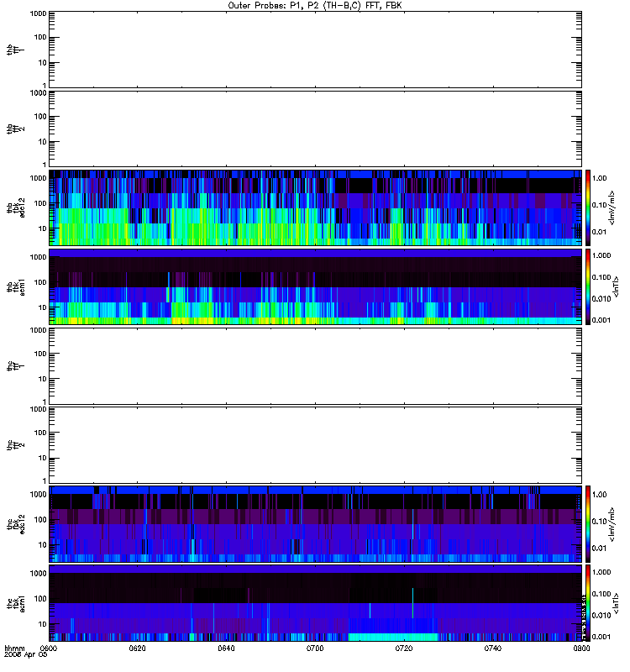Click the "1" y-axis label of thc fff 2
The height and width of the screenshot is (672, 630).
pyautogui.click(x=45, y=480)
